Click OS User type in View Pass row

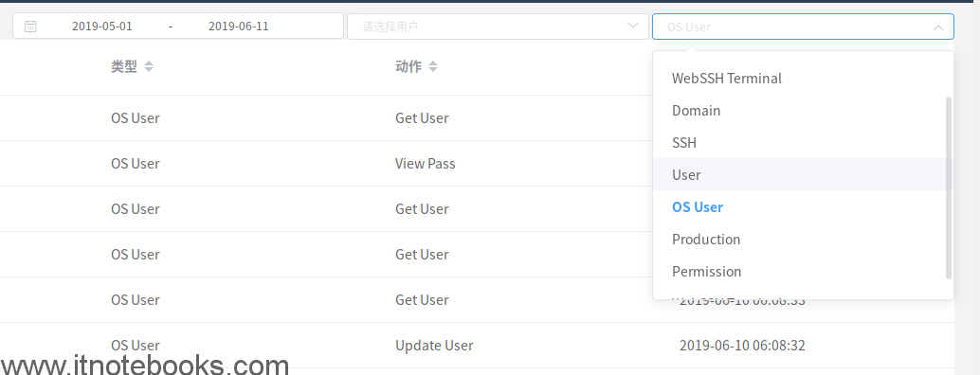pos(135,164)
